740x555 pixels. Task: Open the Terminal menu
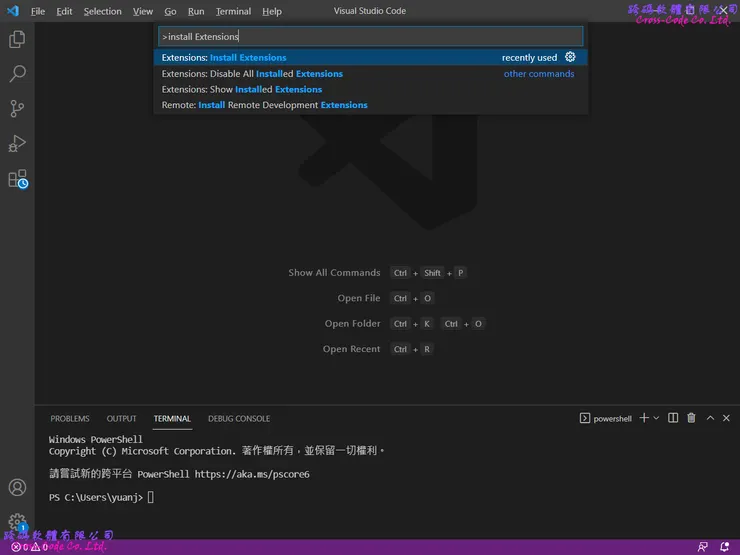click(233, 11)
